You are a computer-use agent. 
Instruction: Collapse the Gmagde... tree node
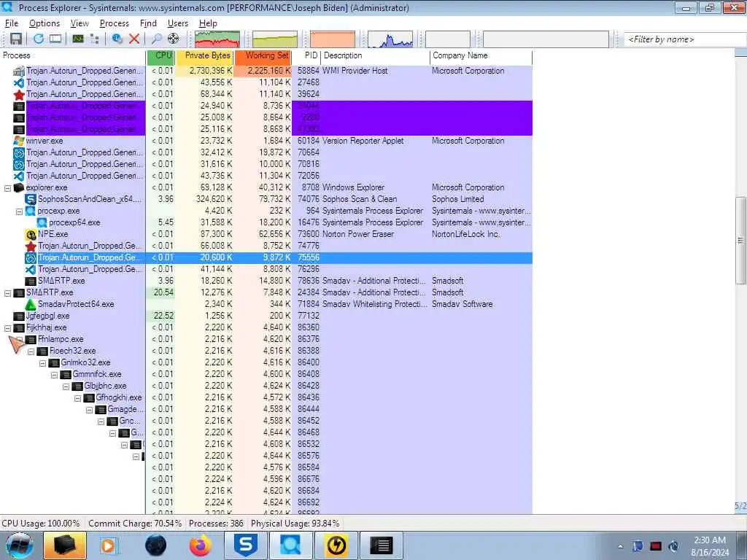click(89, 410)
